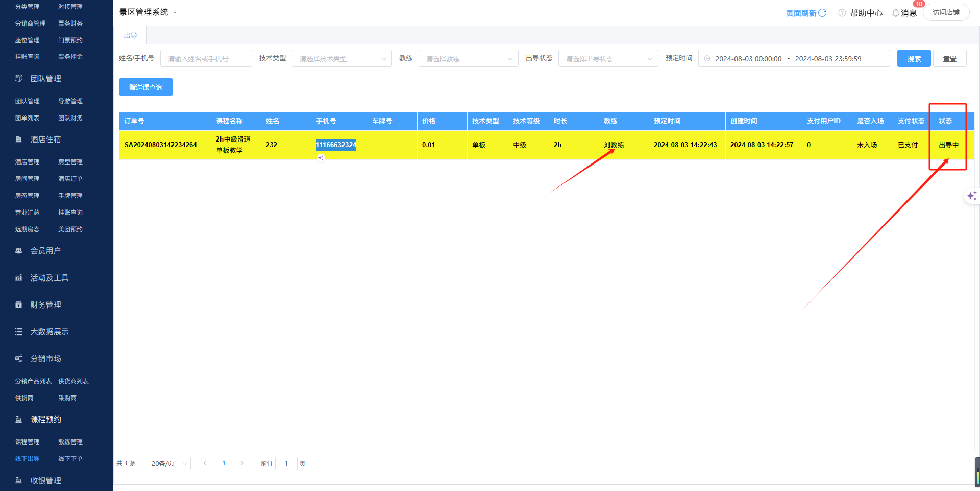The width and height of the screenshot is (980, 491).
Task: Click the 重置 reset button
Action: 949,59
